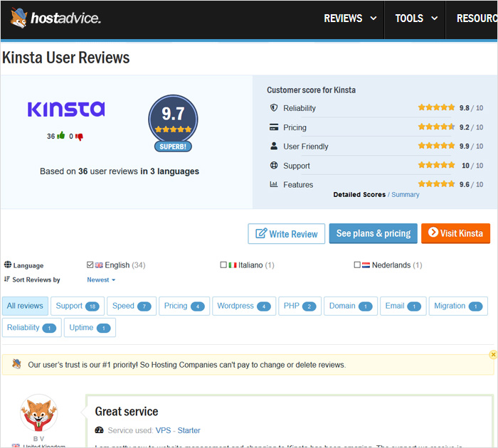Click the Support lifebuoy icon
This screenshot has height=448, width=498.
coord(274,165)
